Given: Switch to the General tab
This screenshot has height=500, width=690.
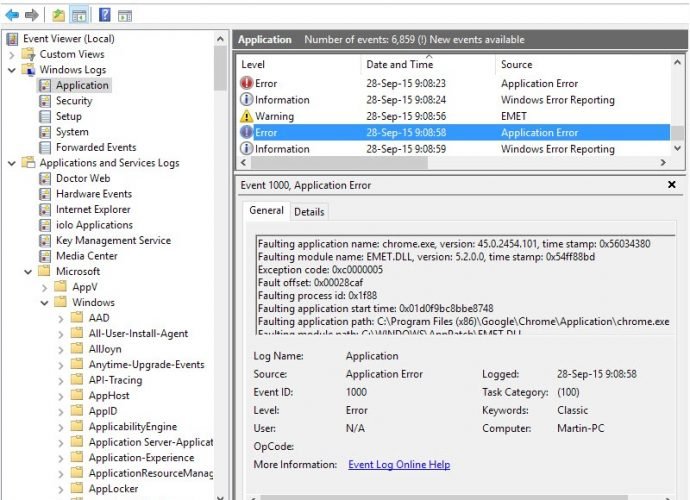Looking at the screenshot, I should point(266,210).
